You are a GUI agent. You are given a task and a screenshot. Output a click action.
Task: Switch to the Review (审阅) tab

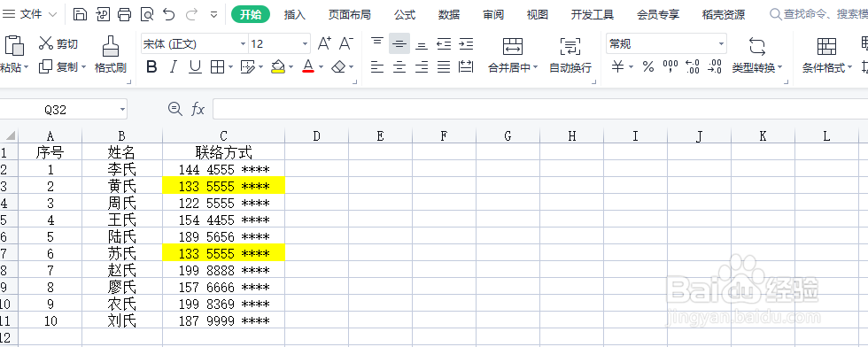point(493,15)
